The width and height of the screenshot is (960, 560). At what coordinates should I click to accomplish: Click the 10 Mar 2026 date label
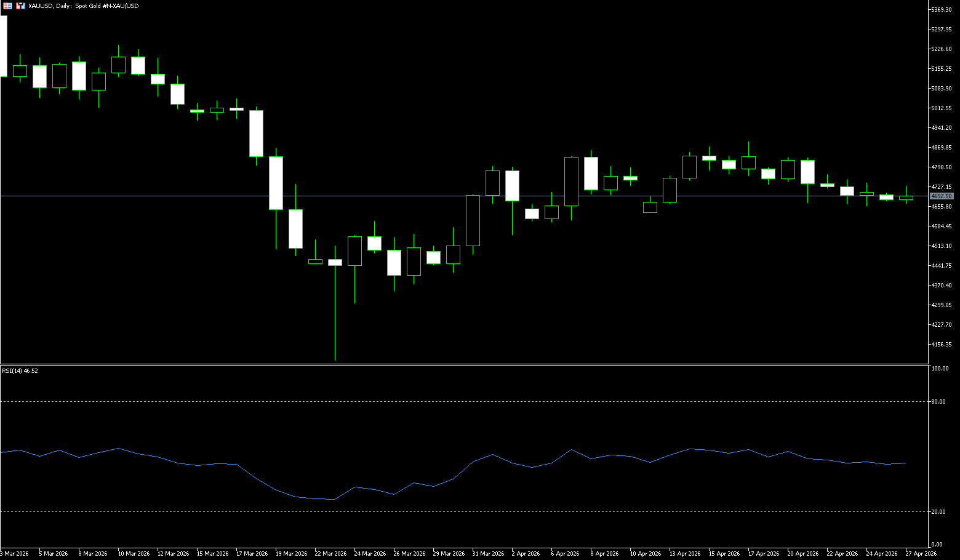pyautogui.click(x=134, y=554)
